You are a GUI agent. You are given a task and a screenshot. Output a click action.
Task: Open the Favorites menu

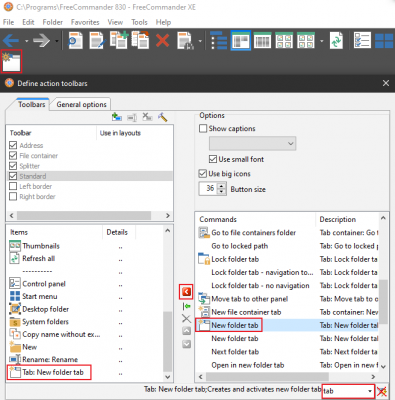tap(85, 22)
